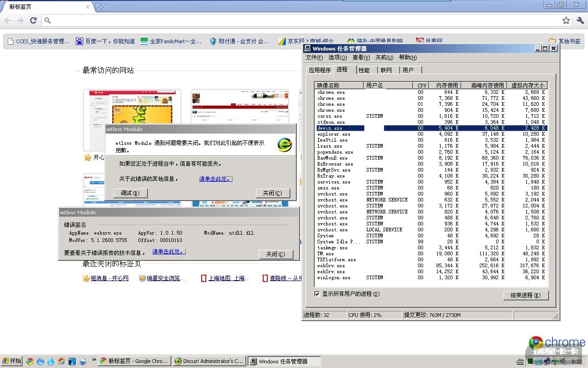588x368 pixels.
Task: Sort processes by 高峰内存使用 column
Action: (484, 85)
